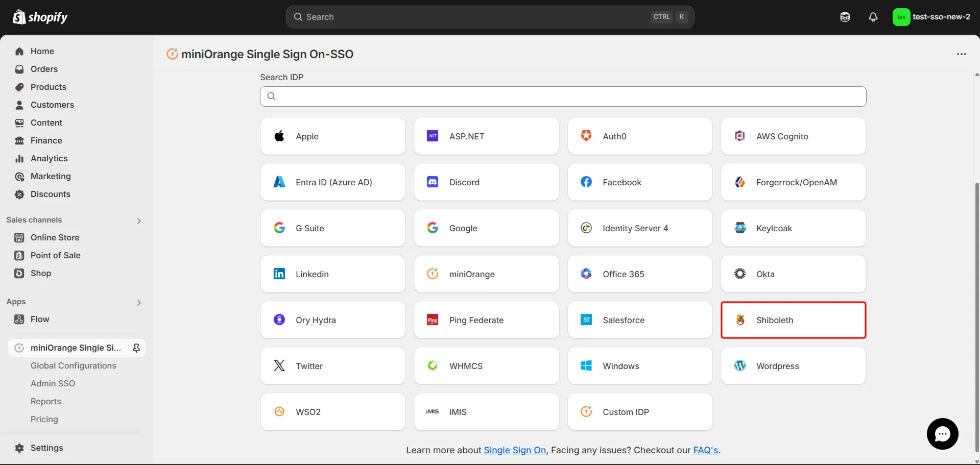Click the Wordpress logo icon
980x465 pixels.
(x=740, y=365)
